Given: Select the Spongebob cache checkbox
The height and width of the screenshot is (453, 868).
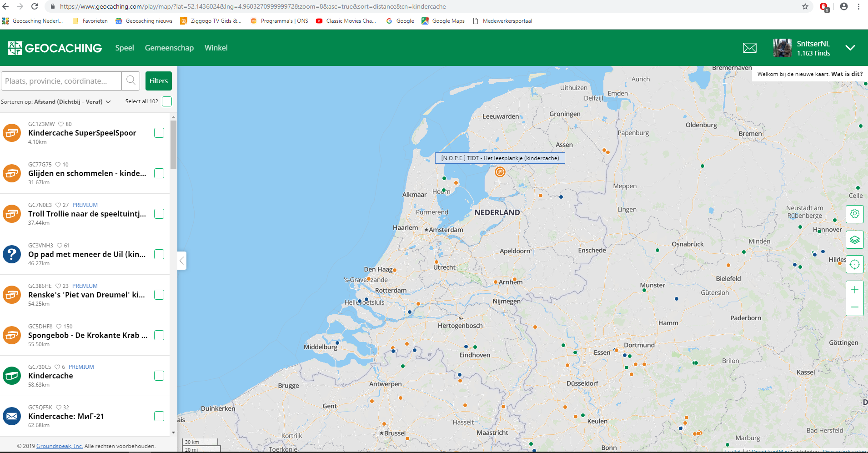Looking at the screenshot, I should [159, 335].
